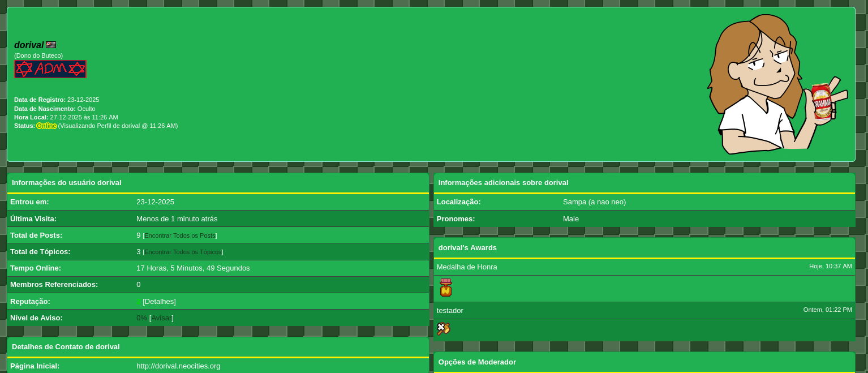This screenshot has width=868, height=373.
Task: Open dorival's cartoon avatar image
Action: pyautogui.click(x=776, y=84)
